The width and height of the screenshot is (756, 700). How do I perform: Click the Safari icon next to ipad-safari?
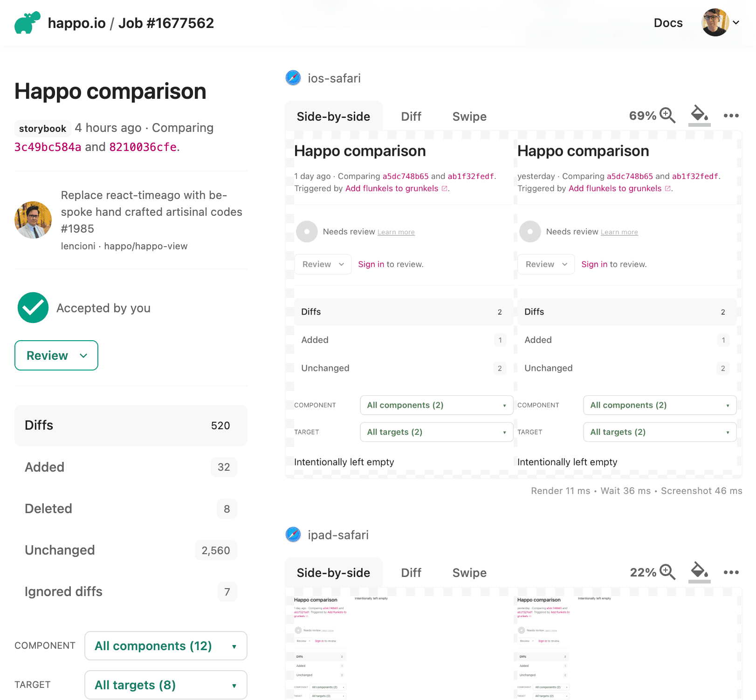coord(293,535)
